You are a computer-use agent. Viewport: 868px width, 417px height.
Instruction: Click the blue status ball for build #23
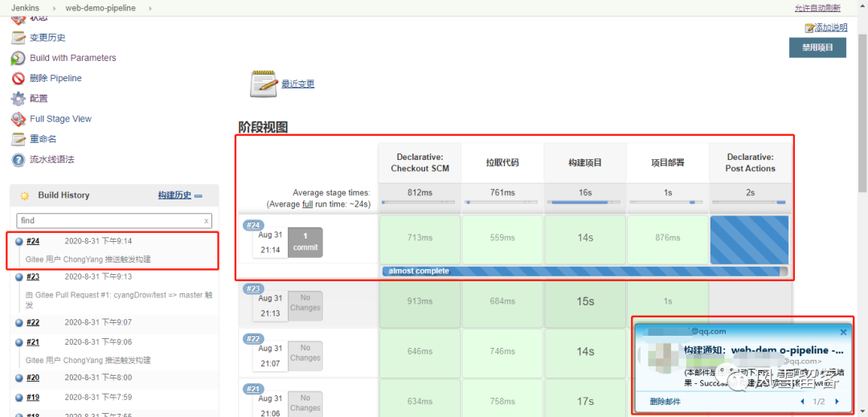(18, 276)
